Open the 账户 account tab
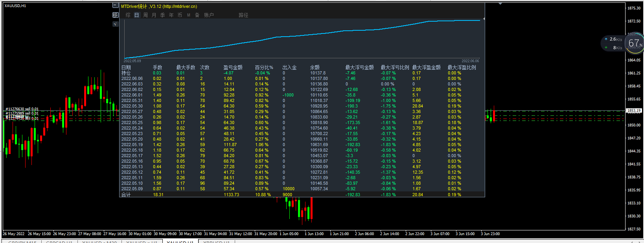Image resolution: width=644 pixels, height=243 pixels. [x=209, y=15]
